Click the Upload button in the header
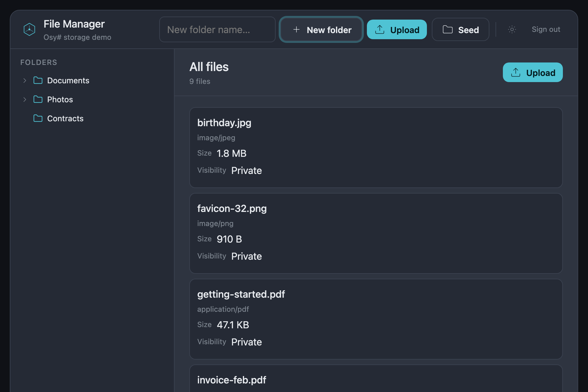Screen dimensions: 588x392 [397, 29]
